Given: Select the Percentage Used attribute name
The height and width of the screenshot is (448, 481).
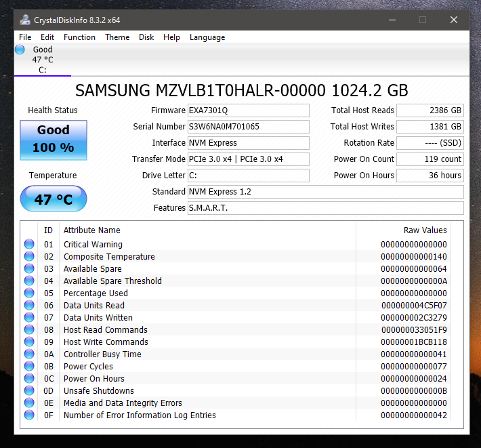Looking at the screenshot, I should 96,293.
